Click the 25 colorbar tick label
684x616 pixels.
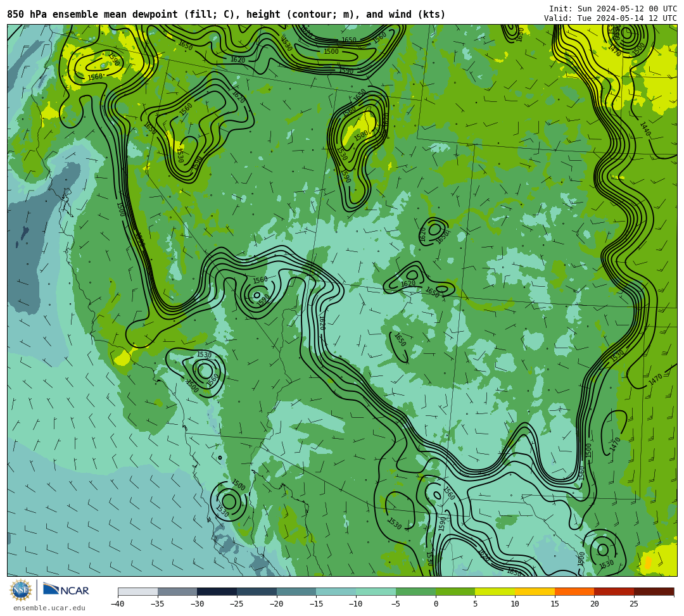pos(634,604)
